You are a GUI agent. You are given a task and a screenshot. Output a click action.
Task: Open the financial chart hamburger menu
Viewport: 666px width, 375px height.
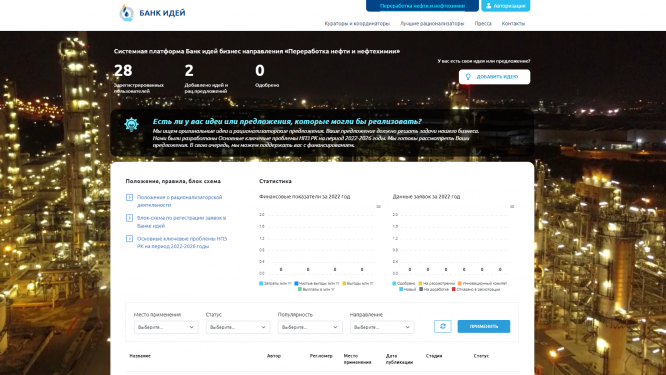tap(378, 207)
